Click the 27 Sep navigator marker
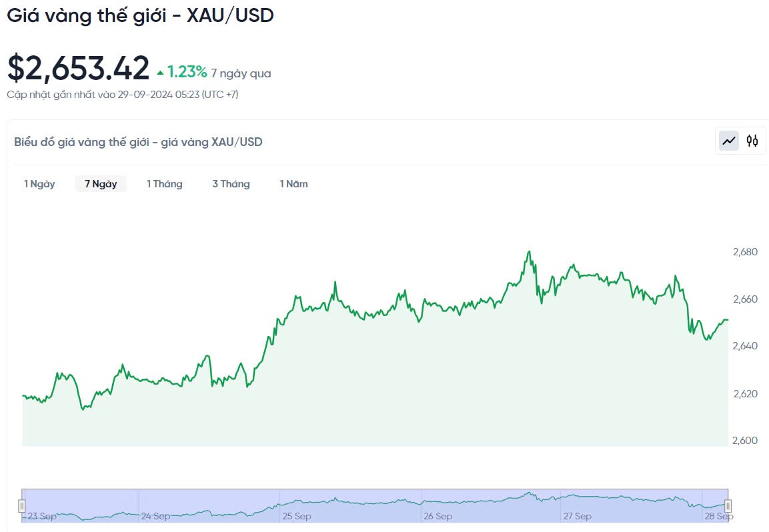 tap(577, 516)
